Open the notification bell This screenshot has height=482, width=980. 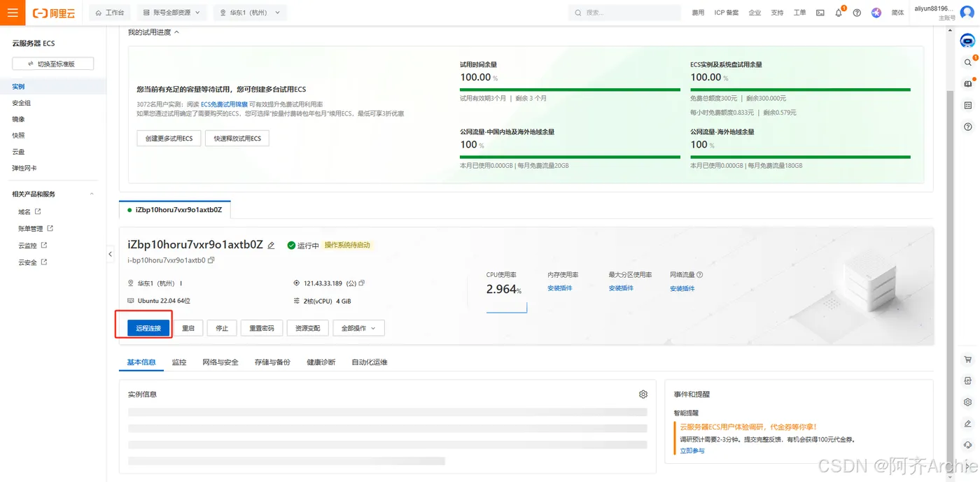[x=839, y=13]
